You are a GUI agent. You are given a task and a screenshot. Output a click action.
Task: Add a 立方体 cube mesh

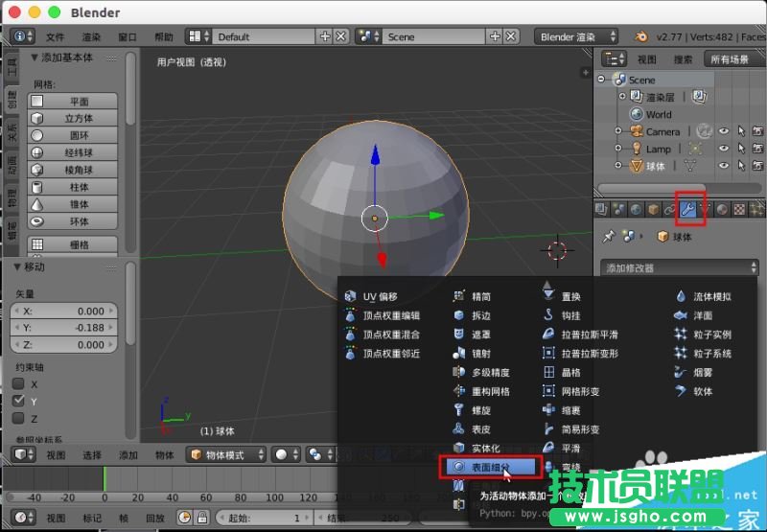[x=73, y=118]
